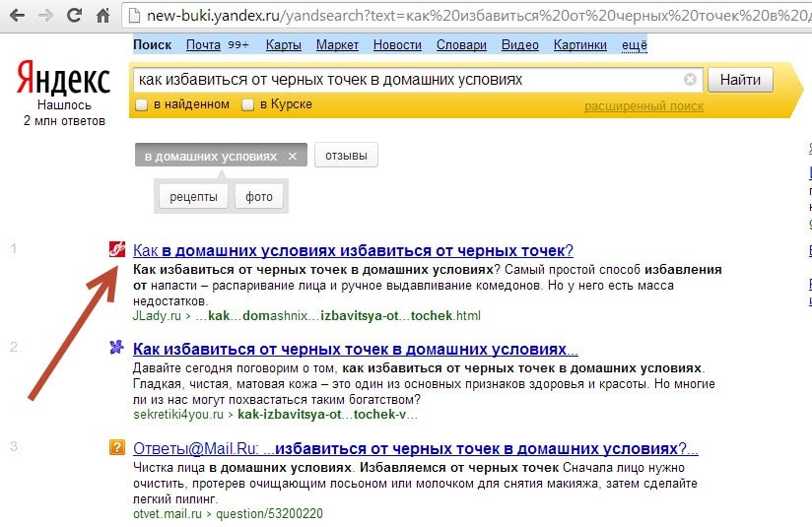Click the red JLady.ru favicon
The width and height of the screenshot is (812, 527).
click(x=116, y=250)
